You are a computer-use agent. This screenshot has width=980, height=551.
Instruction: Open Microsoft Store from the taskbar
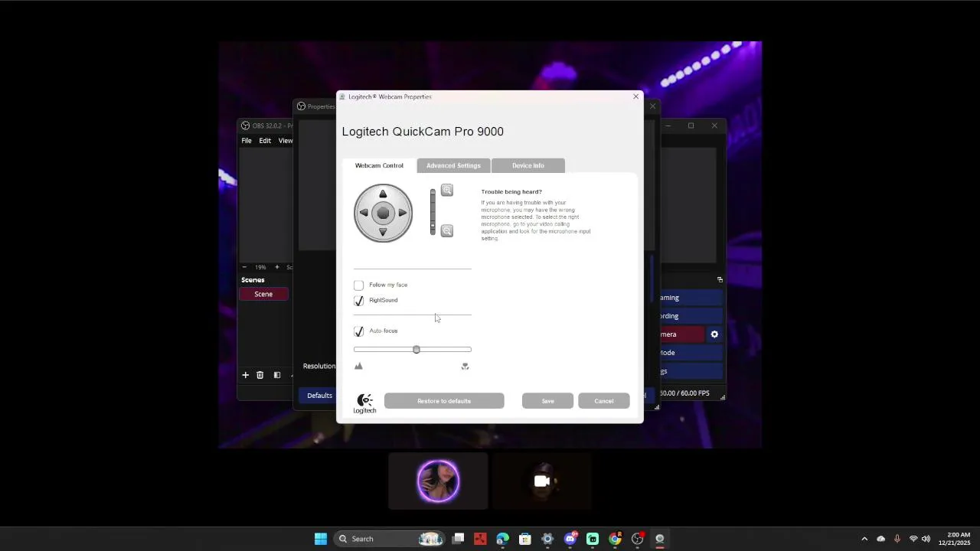(x=524, y=539)
